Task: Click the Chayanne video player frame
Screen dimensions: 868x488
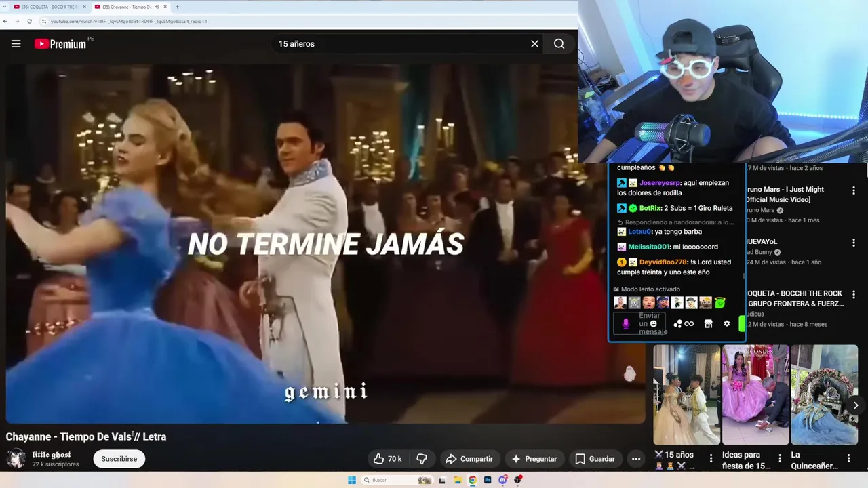Action: tap(325, 244)
